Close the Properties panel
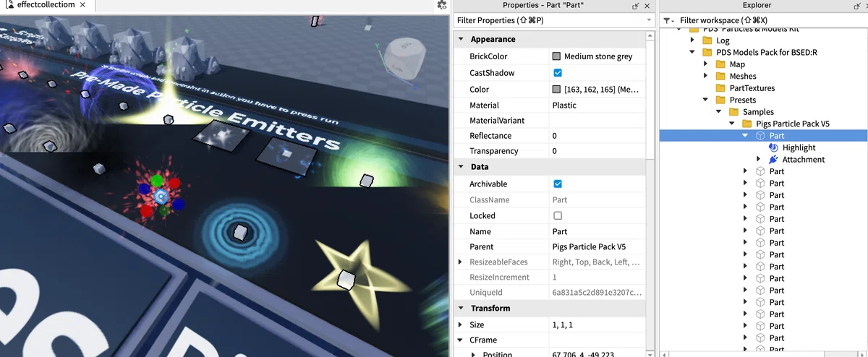Viewport: 868px width, 357px height. click(x=647, y=5)
